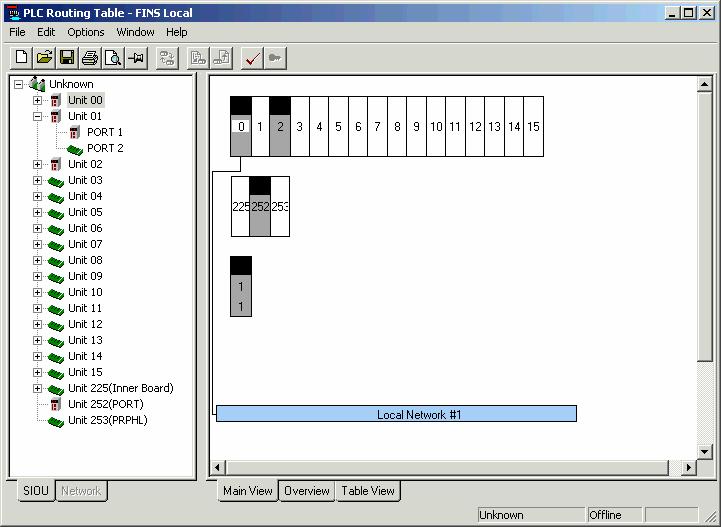The width and height of the screenshot is (721, 527).
Task: Expand Unit 225(Inner Board) node
Action: [37, 389]
